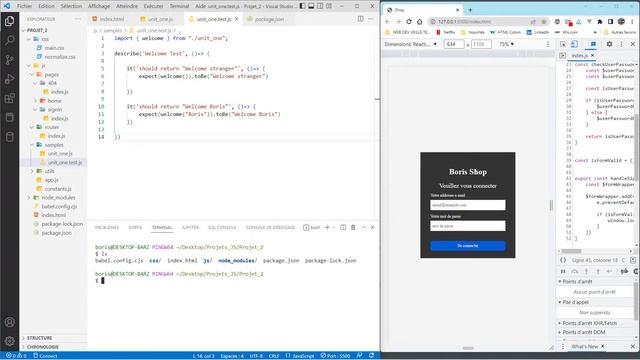Open the Terminal menu in the menu bar
This screenshot has width=640, height=360.
click(179, 6)
